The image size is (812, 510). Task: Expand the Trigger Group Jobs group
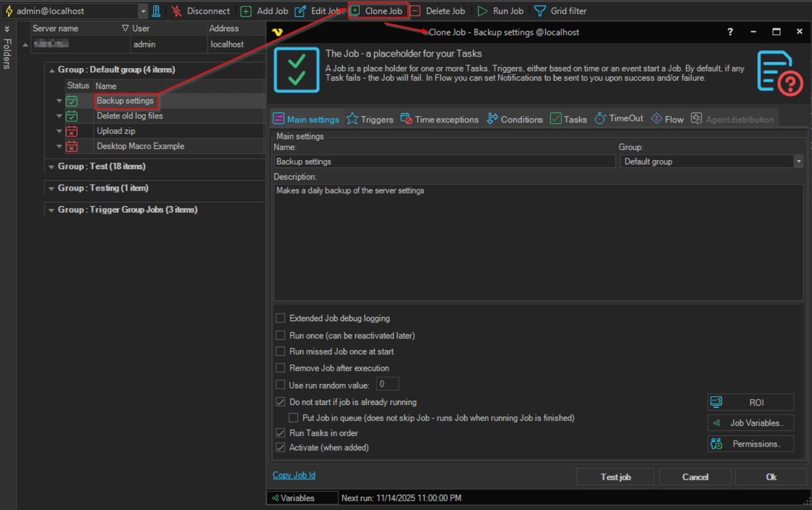[x=51, y=210]
